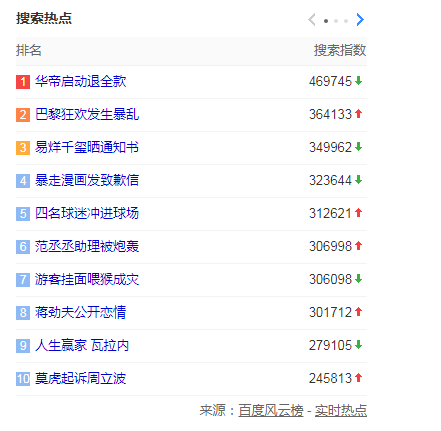Click the green down arrow beside 469745

pos(358,80)
